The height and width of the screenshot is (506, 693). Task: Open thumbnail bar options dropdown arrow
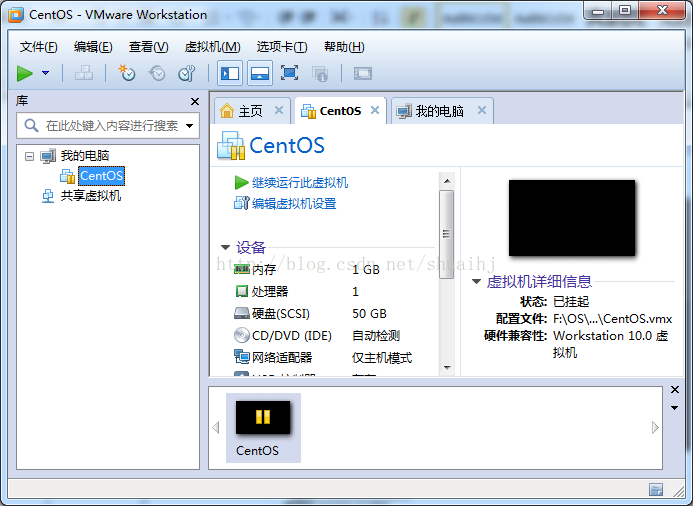click(675, 408)
